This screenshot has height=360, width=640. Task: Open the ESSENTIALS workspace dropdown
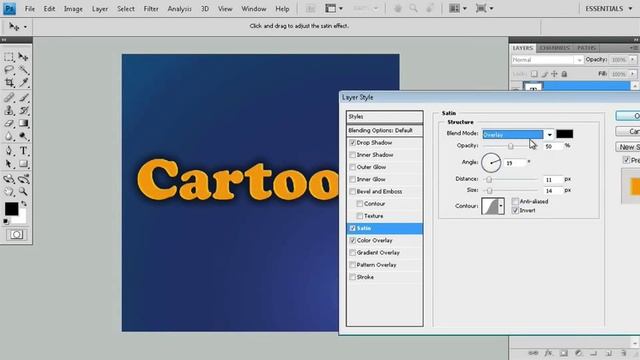click(x=609, y=9)
